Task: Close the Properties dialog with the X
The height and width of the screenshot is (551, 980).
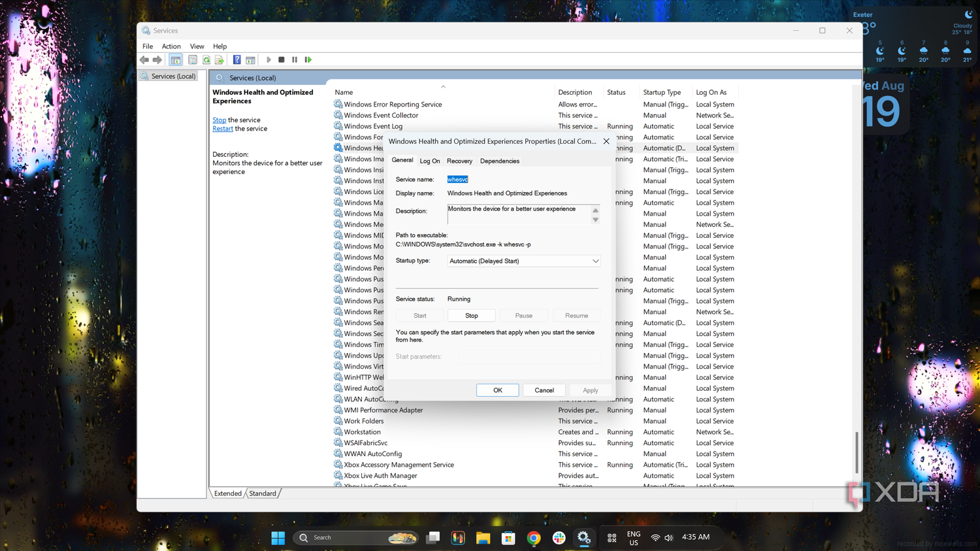Action: (x=606, y=141)
